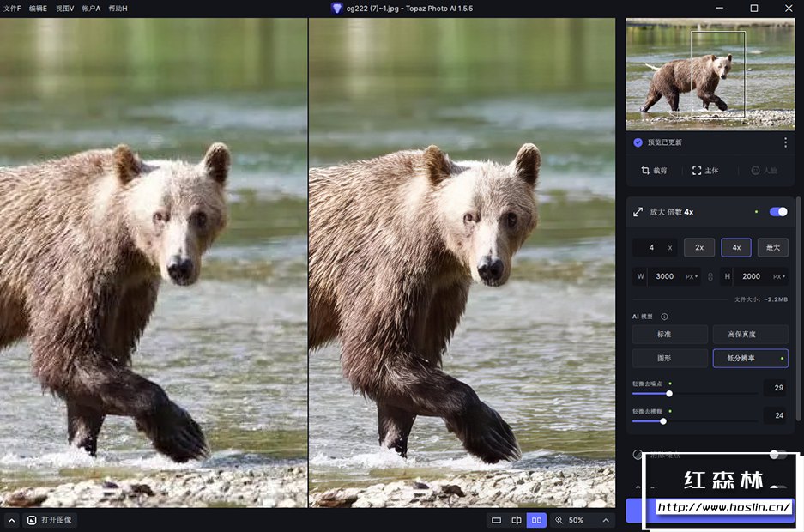Open the height PX unit dropdown
This screenshot has width=804, height=532.
(x=777, y=277)
